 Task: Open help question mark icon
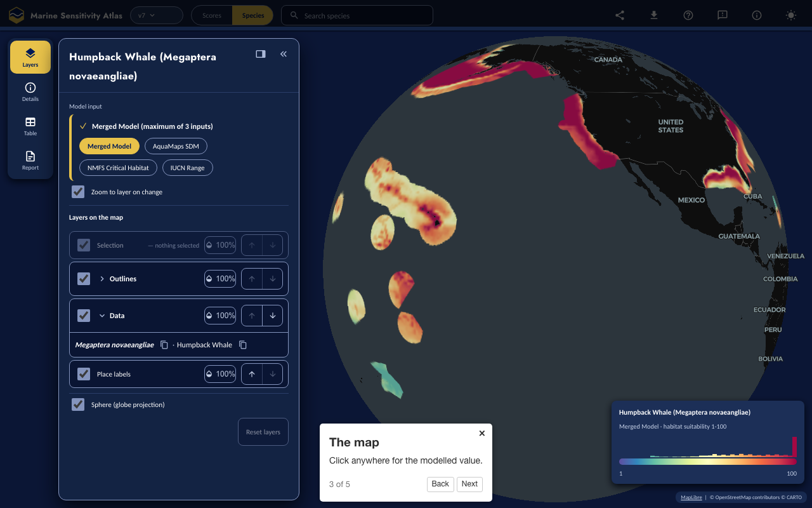click(x=688, y=15)
